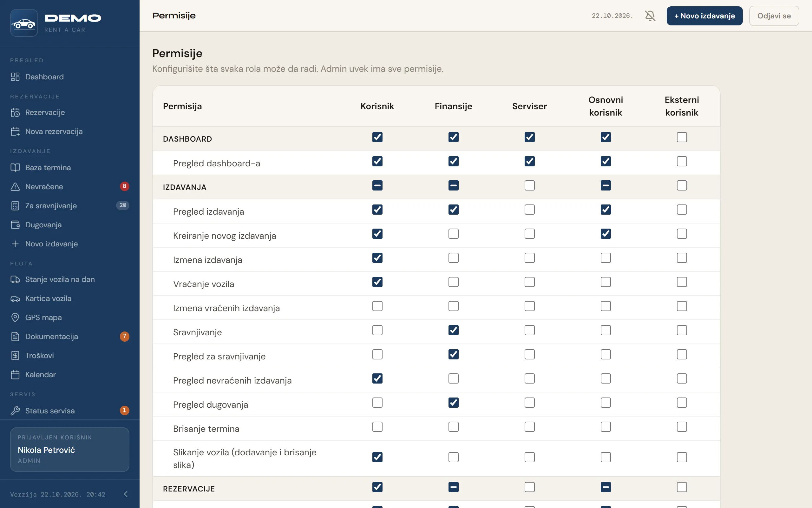Click the Osnovni korisnik column header

point(606,106)
